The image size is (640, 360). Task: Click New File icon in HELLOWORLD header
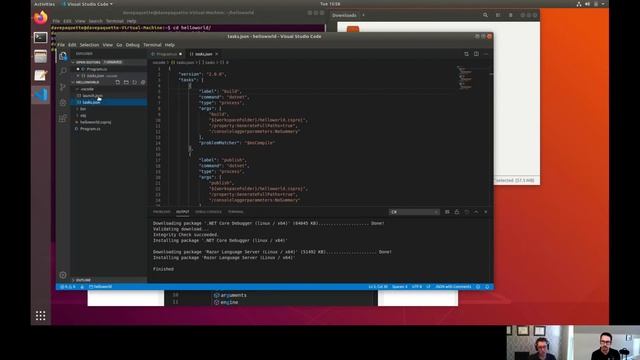point(118,82)
